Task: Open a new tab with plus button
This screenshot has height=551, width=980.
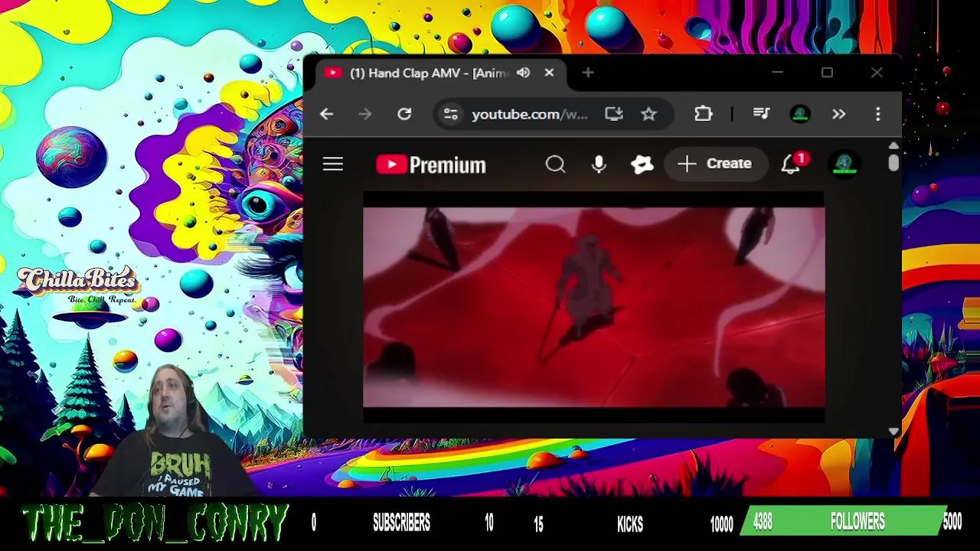Action: pyautogui.click(x=588, y=73)
